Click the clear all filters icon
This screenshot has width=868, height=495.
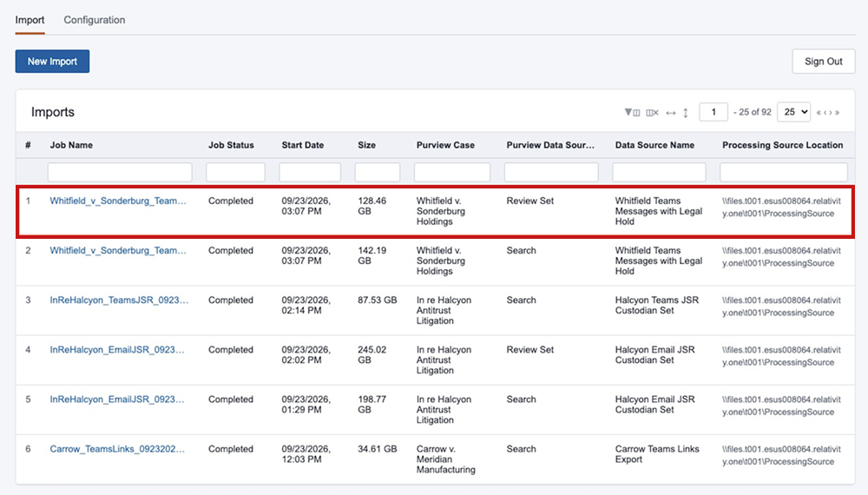click(x=652, y=112)
